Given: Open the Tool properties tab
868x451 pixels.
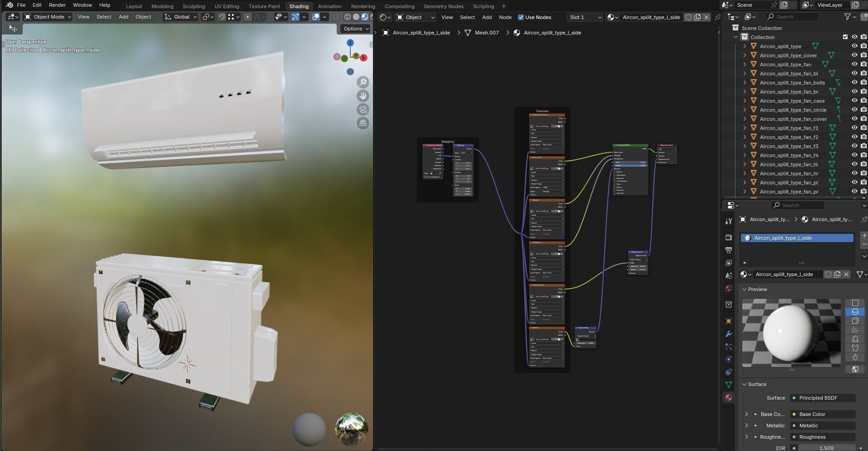Looking at the screenshot, I should pos(729,221).
